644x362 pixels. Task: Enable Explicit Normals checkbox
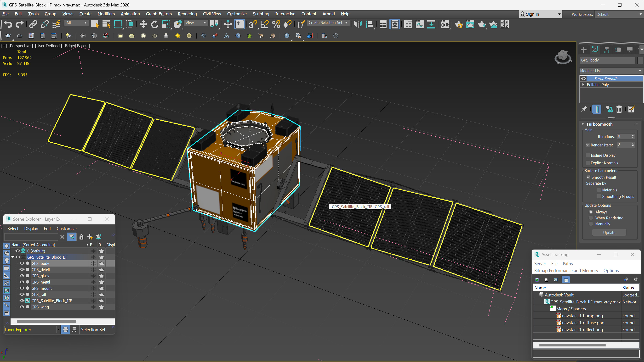click(587, 163)
